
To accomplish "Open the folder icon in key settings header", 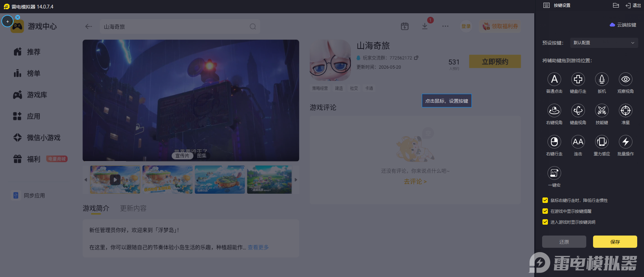I will [616, 5].
